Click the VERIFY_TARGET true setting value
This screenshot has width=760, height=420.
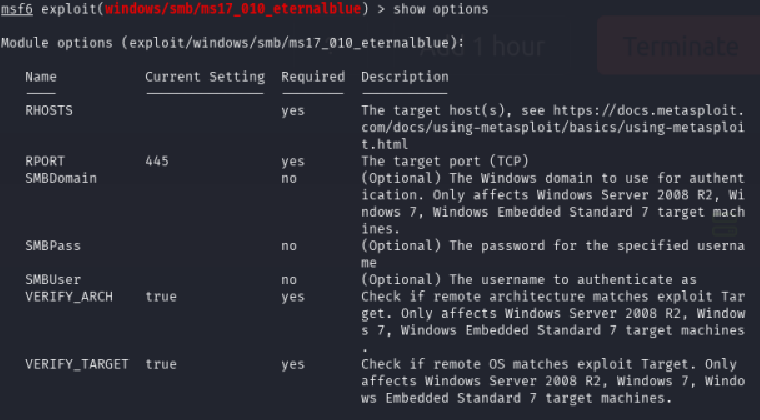[x=161, y=364]
